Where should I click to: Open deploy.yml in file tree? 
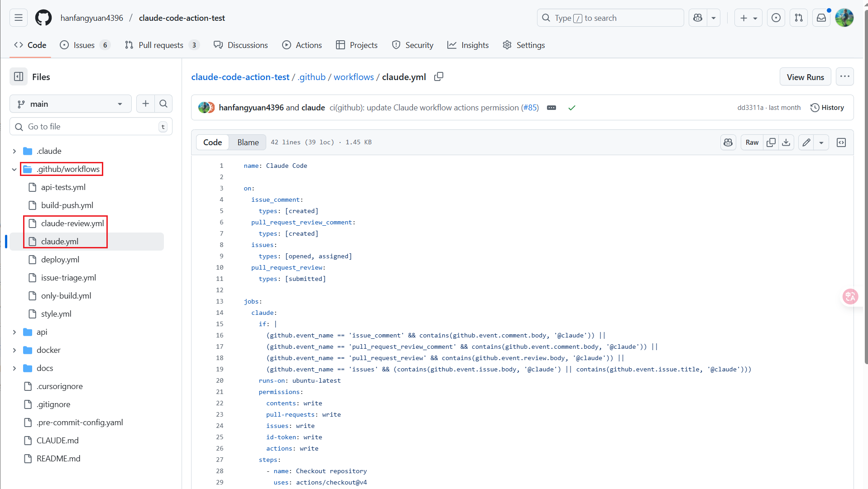tap(60, 259)
